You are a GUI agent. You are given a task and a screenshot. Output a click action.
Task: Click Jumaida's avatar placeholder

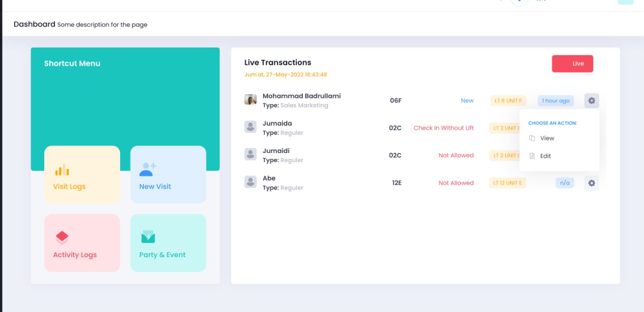pos(251,127)
